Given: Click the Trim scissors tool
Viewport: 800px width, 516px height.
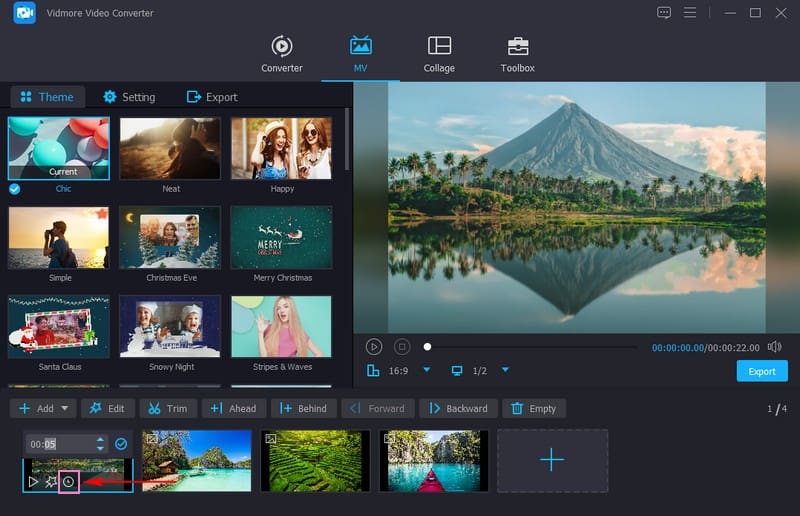Looking at the screenshot, I should coord(168,408).
